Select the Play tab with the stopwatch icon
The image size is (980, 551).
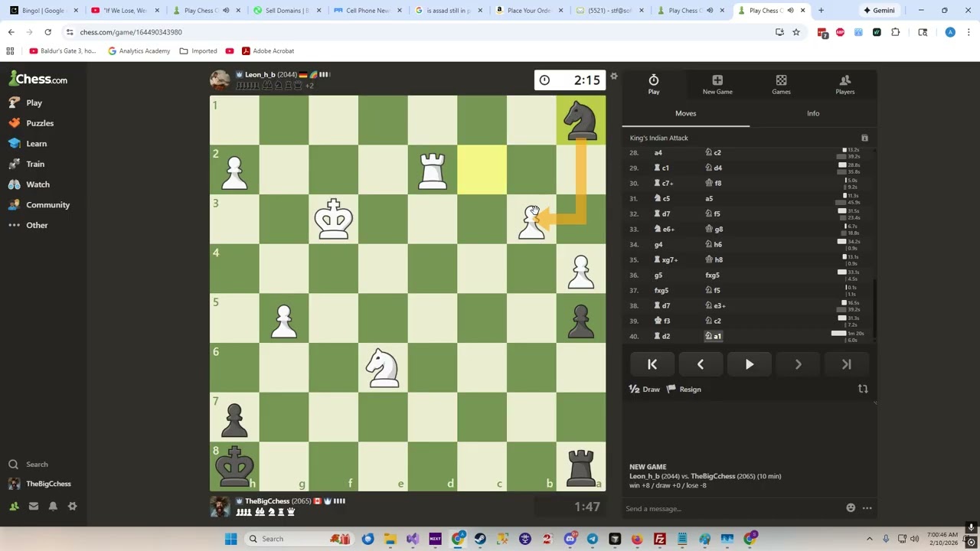tap(654, 85)
